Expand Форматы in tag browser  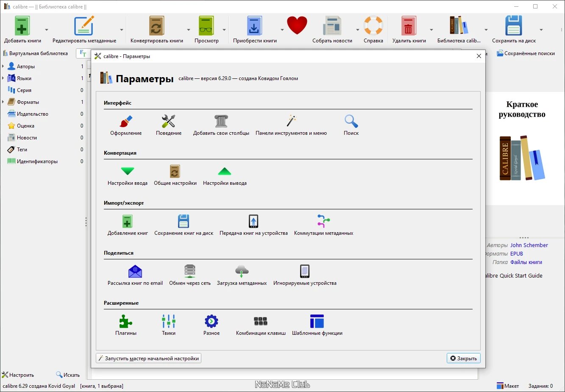[x=3, y=102]
